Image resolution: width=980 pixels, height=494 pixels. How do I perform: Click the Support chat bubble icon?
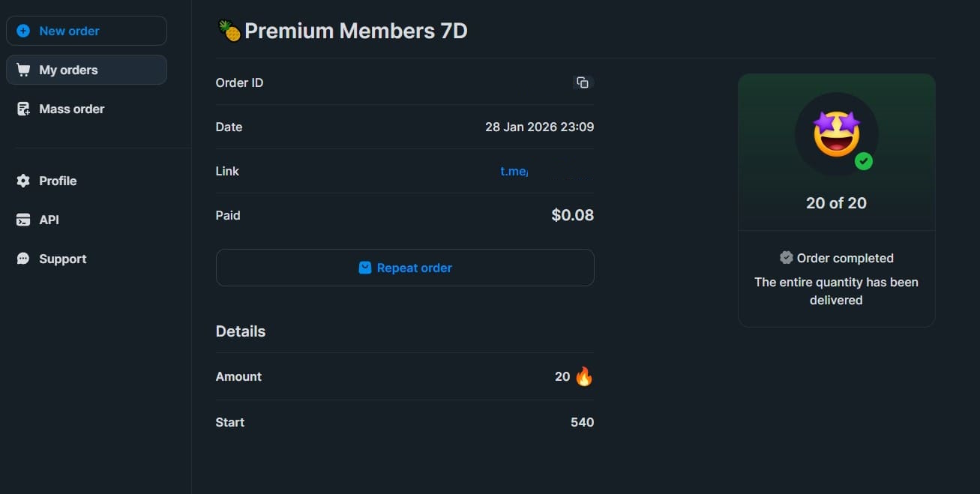tap(23, 259)
